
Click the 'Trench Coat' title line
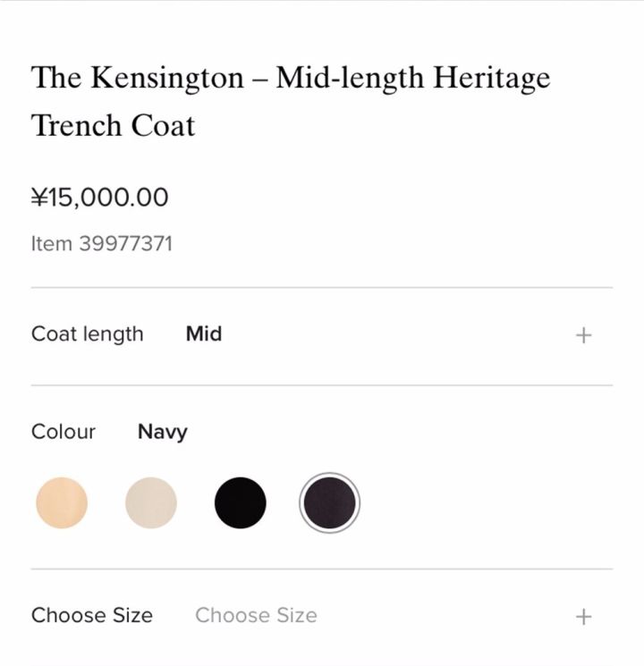tap(113, 125)
